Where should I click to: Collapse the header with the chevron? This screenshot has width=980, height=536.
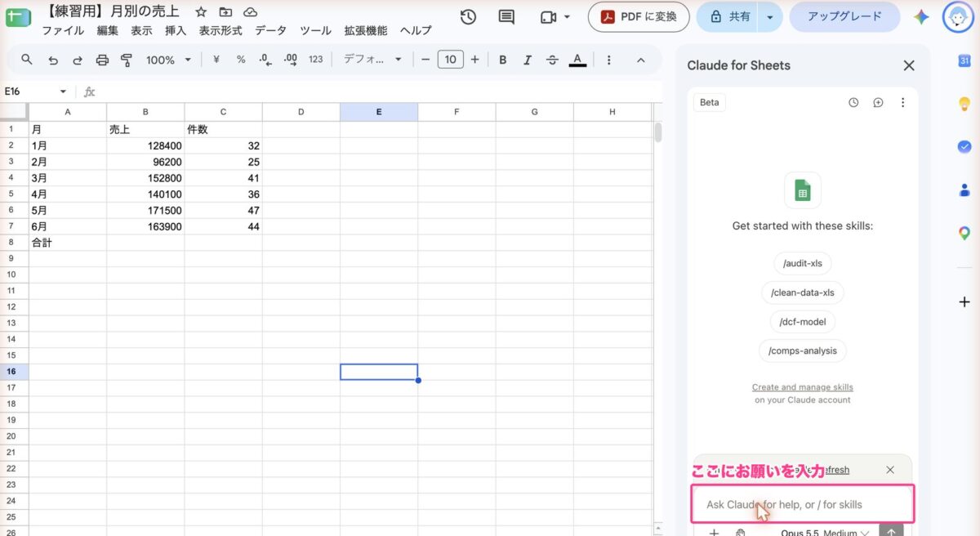click(x=641, y=60)
